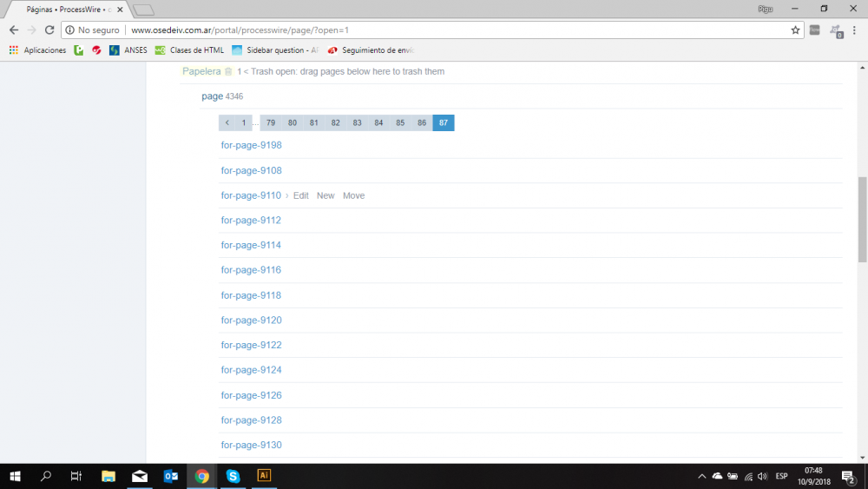Open for-page-9124 in the page tree
Image resolution: width=868 pixels, height=489 pixels.
tap(252, 371)
